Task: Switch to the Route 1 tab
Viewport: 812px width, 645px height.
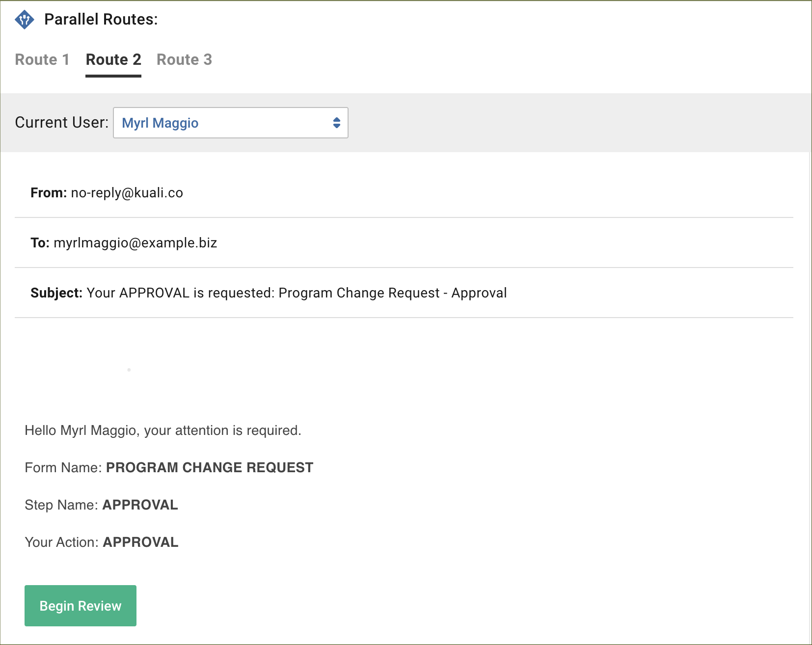Action: (x=42, y=59)
